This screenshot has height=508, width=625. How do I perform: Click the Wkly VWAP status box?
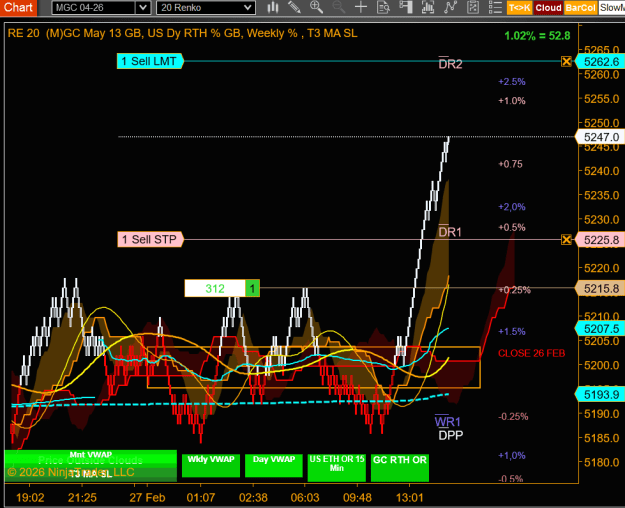tap(211, 465)
